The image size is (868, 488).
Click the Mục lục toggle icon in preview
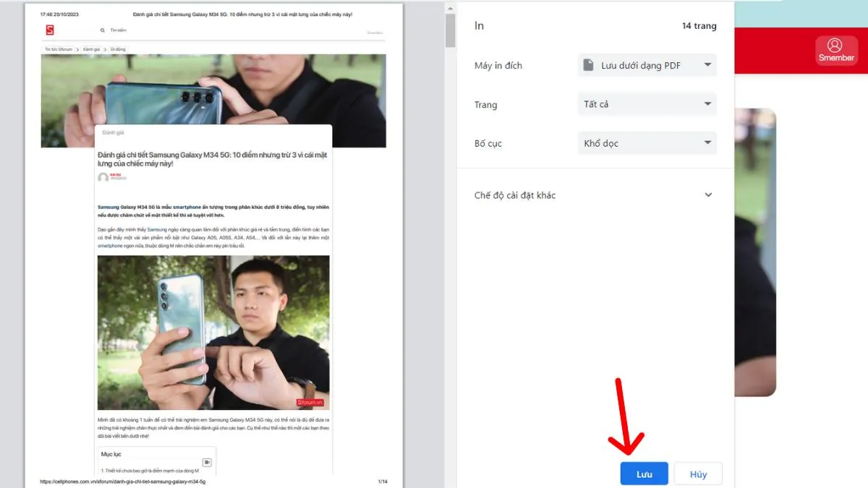click(207, 462)
